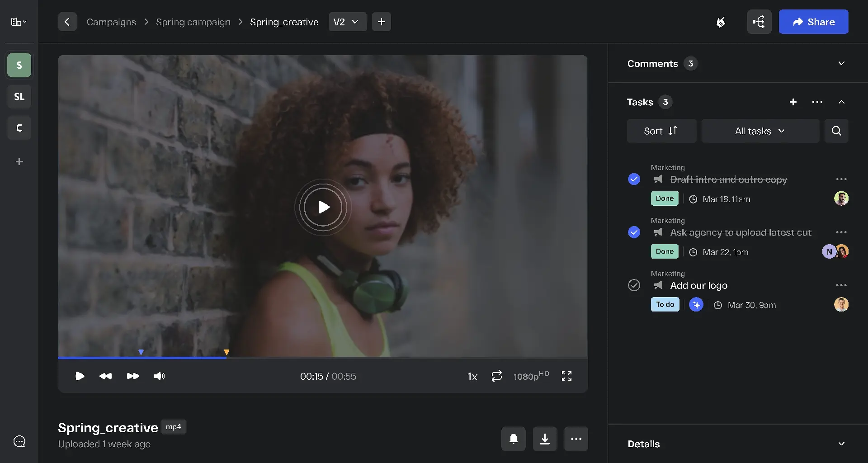The height and width of the screenshot is (463, 868).
Task: Go to Spring campaign breadcrumb
Action: tap(193, 22)
